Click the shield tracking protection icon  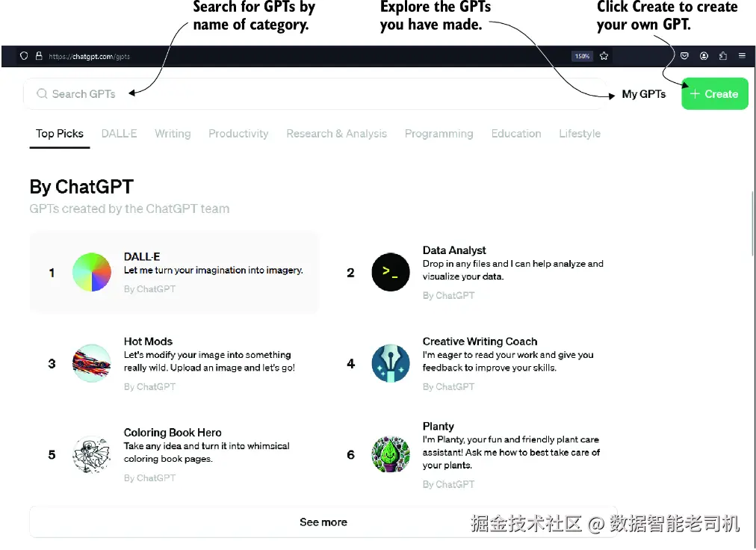[24, 56]
